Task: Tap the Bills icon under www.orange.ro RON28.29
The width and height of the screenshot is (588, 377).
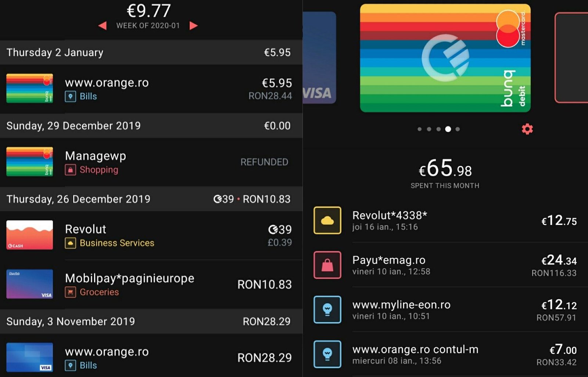Action: pyautogui.click(x=70, y=365)
